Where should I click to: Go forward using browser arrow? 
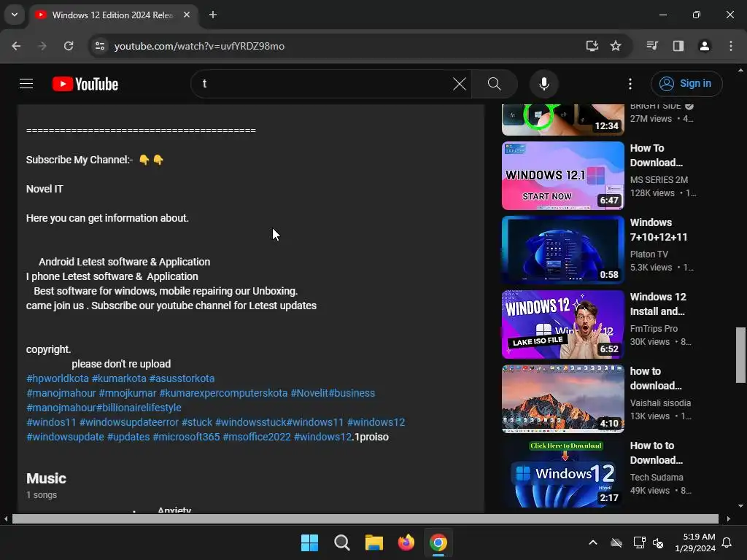coord(42,46)
